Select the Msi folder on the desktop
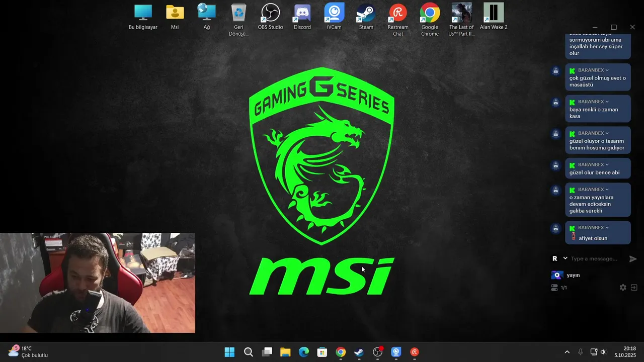Viewport: 644px width, 362px height. point(175,17)
